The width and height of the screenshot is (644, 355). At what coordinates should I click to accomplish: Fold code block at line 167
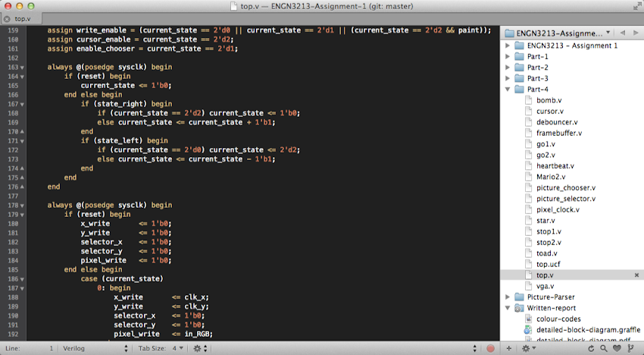click(x=22, y=104)
